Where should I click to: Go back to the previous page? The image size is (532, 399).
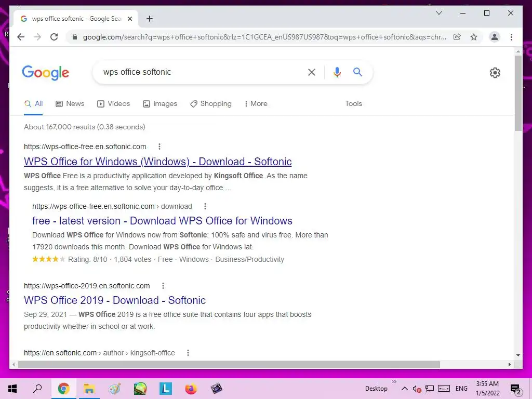point(21,37)
